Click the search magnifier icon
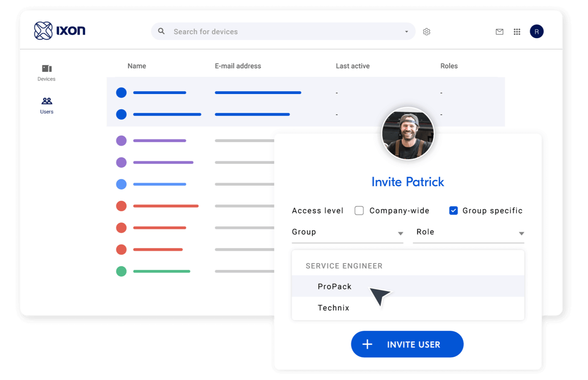 click(161, 31)
